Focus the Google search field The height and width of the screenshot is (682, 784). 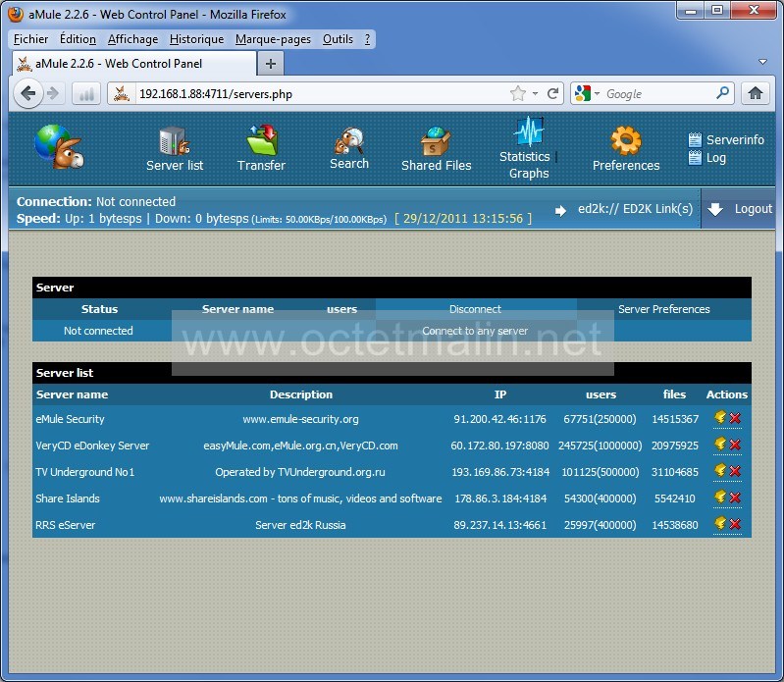pyautogui.click(x=659, y=93)
